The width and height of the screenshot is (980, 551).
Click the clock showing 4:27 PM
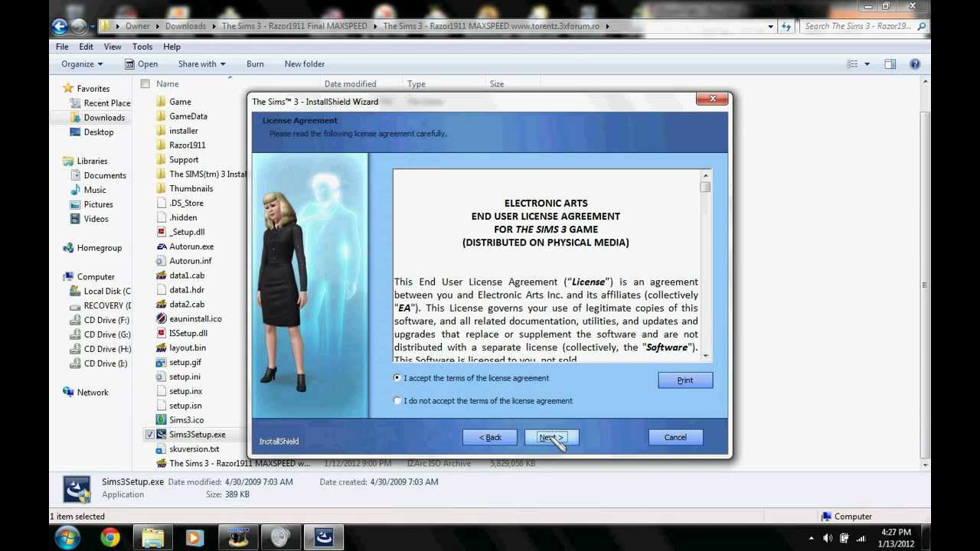[896, 532]
